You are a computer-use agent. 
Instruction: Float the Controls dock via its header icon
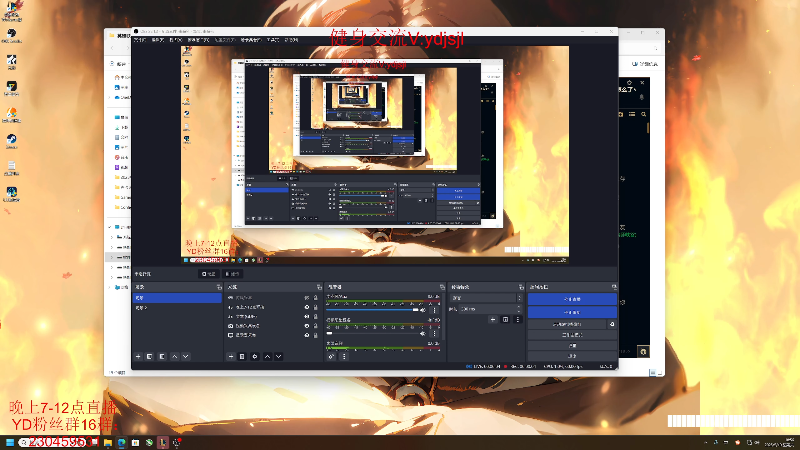tap(614, 287)
